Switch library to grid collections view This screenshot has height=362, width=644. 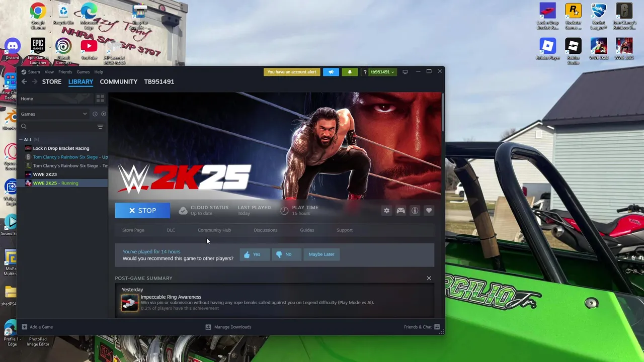tap(100, 99)
